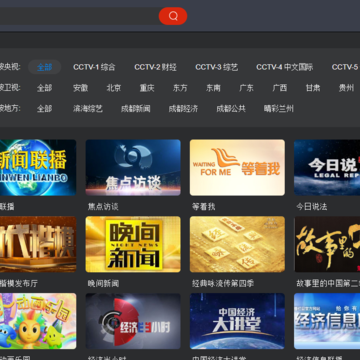The image size is (360, 360).
Task: Choose 广东 satellite channel
Action: point(246,88)
